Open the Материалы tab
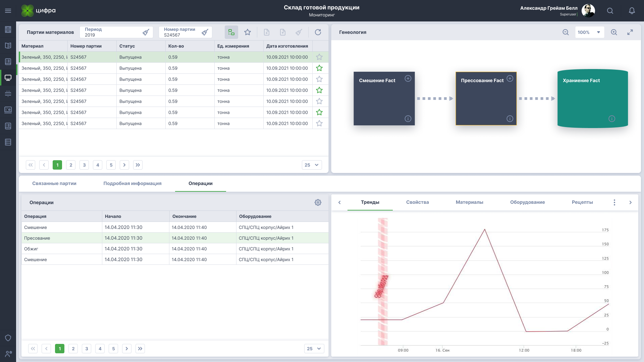644x362 pixels. click(470, 202)
